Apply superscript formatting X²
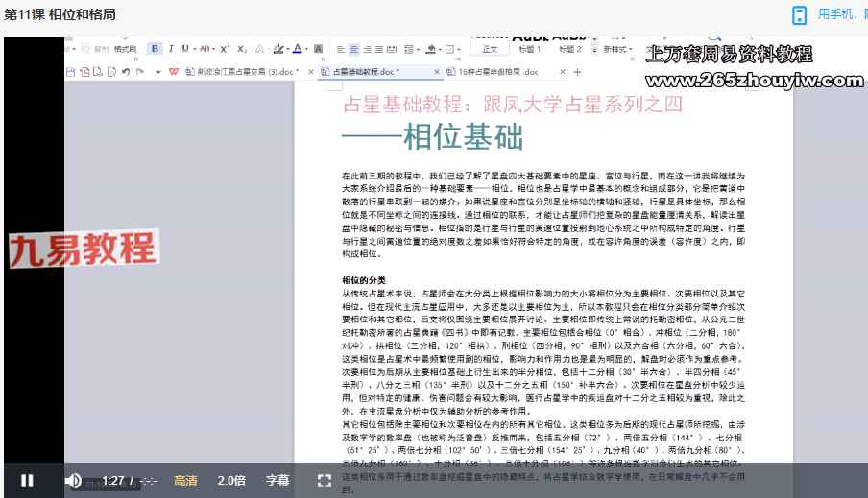This screenshot has width=868, height=498. coord(225,49)
